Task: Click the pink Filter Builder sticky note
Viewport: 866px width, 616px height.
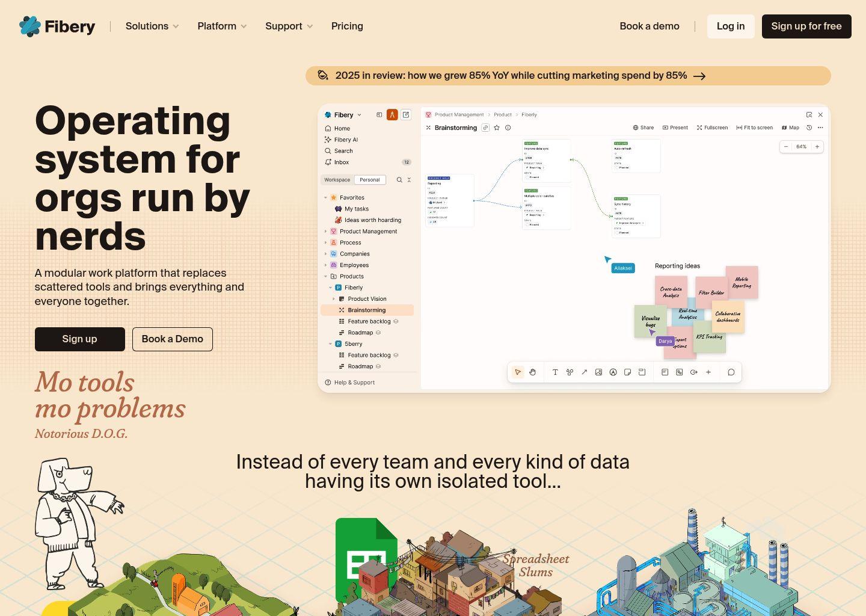Action: click(x=711, y=291)
